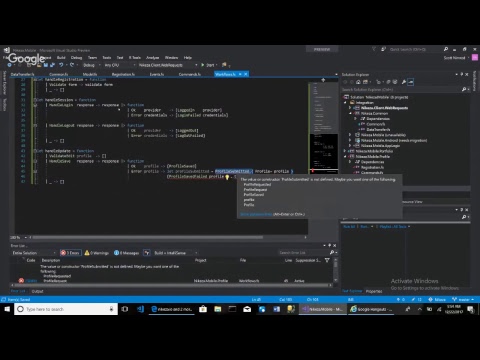This screenshot has width=480, height=360.
Task: Expand the Nikeza.Mobile (unavailable) node
Action: (350, 135)
